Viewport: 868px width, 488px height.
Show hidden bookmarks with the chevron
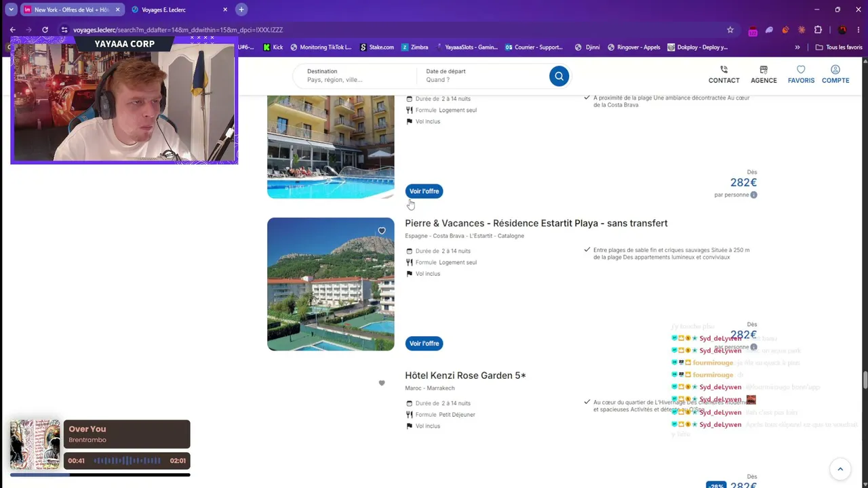point(797,47)
